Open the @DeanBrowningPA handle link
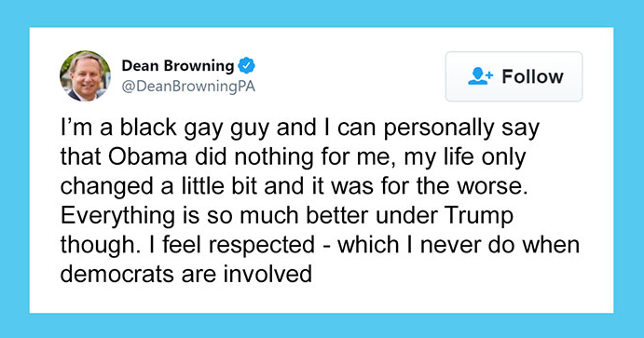The height and width of the screenshot is (338, 644). point(188,87)
